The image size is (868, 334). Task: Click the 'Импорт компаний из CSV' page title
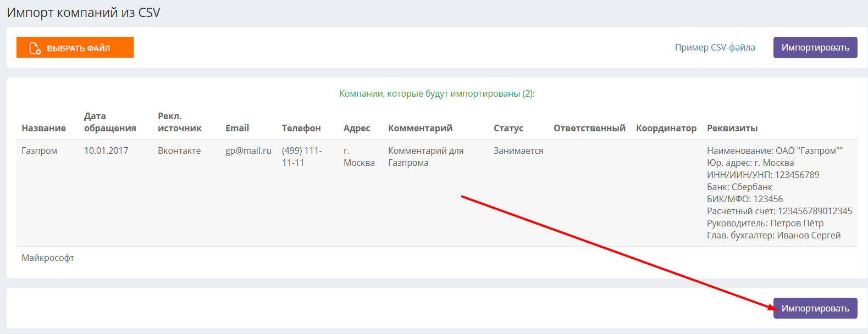(84, 13)
